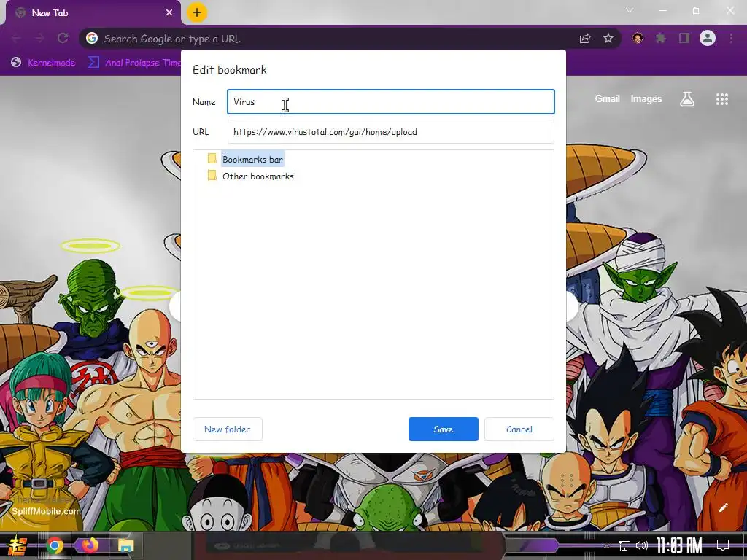
Task: Select the Other bookmarks folder
Action: (x=258, y=176)
